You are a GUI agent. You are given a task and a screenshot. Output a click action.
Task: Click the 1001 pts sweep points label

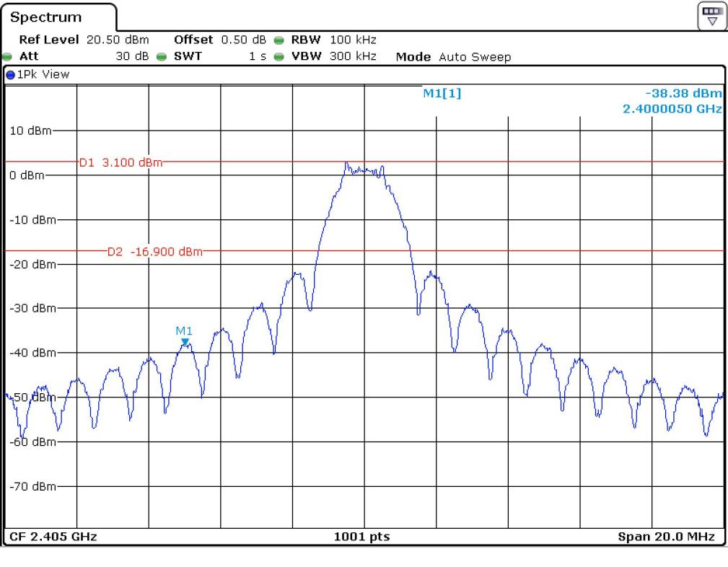[x=362, y=537]
